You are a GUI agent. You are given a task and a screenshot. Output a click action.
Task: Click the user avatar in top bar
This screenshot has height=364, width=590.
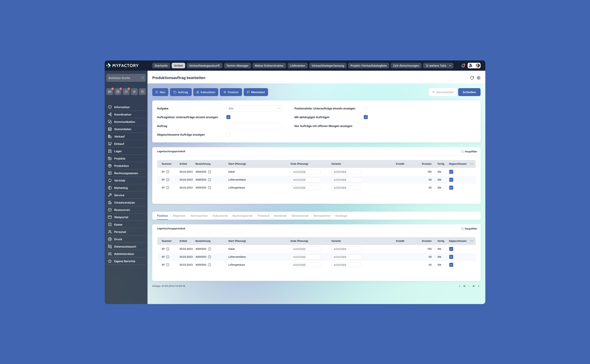pyautogui.click(x=478, y=66)
